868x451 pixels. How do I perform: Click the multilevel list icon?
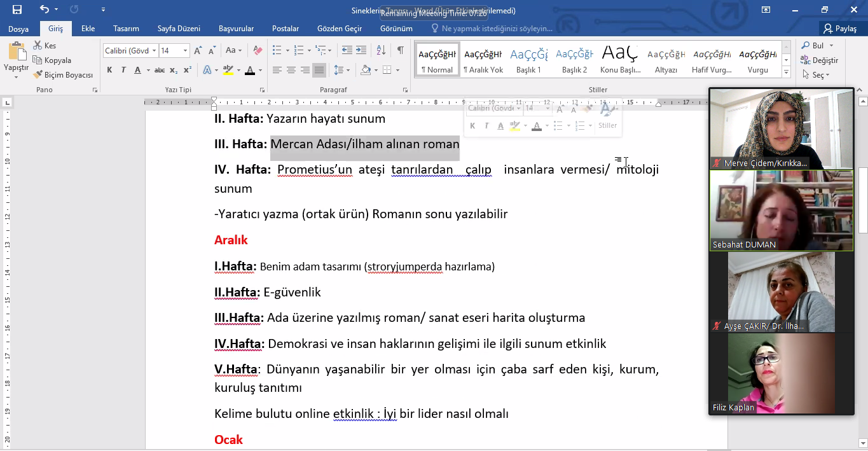pyautogui.click(x=320, y=50)
